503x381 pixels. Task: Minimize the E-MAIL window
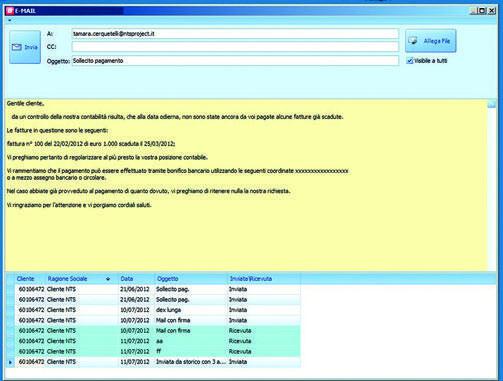(473, 11)
